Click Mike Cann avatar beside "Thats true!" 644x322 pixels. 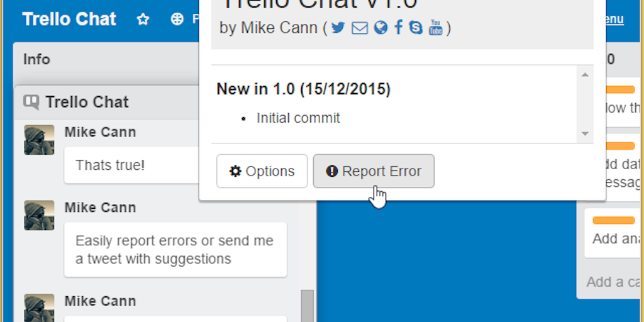click(39, 140)
